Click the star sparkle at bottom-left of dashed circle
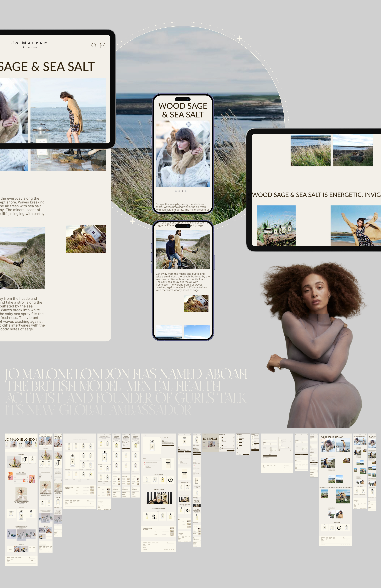The image size is (381, 588). point(133,221)
